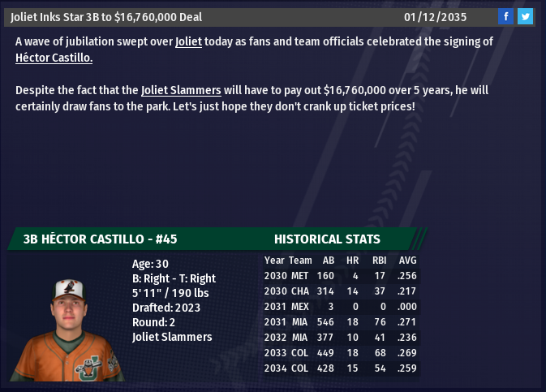Select the 2034 COL stats row
This screenshot has width=546, height=392.
pyautogui.click(x=341, y=368)
